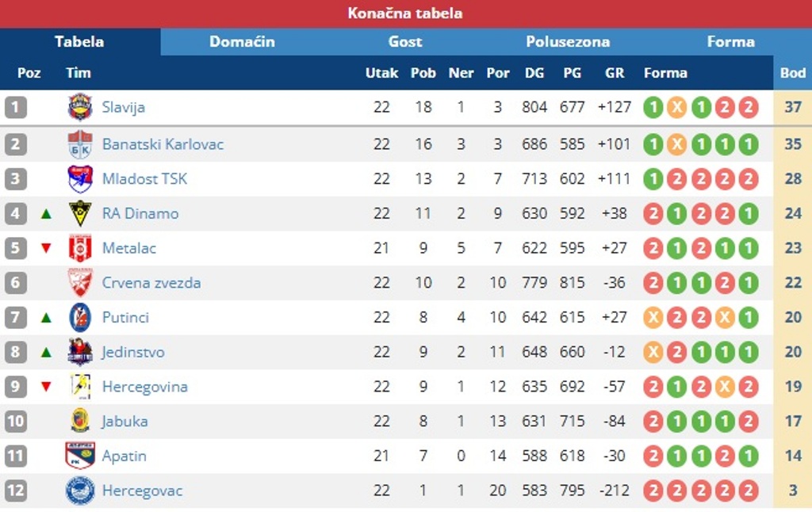Open the Hercegovina team link
Viewport: 812px width, 512px height.
click(145, 387)
